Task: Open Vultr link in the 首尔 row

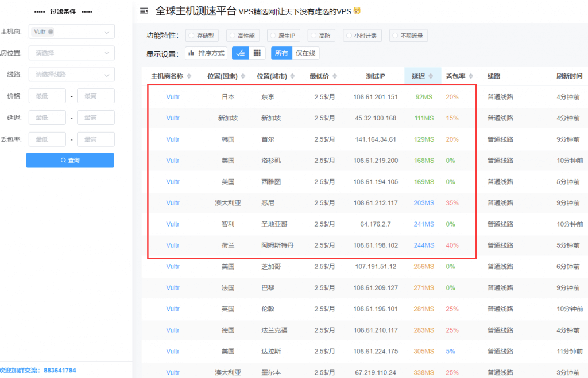Action: pos(173,139)
